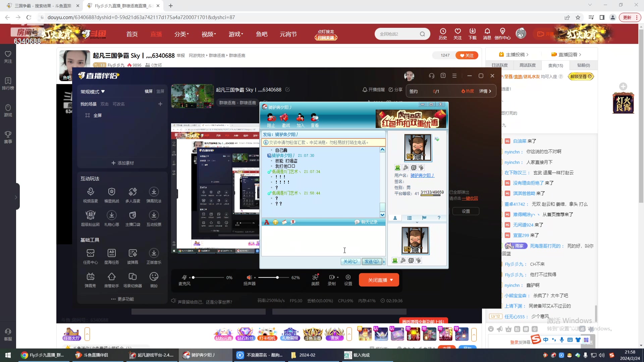
Task: Open 主播口袋 streamer pocket
Action: pyautogui.click(x=133, y=219)
